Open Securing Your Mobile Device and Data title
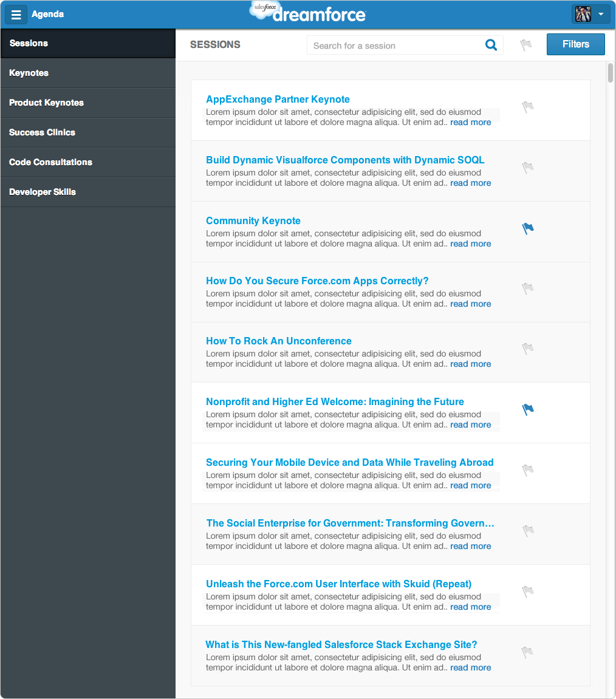616x699 pixels. coord(349,462)
